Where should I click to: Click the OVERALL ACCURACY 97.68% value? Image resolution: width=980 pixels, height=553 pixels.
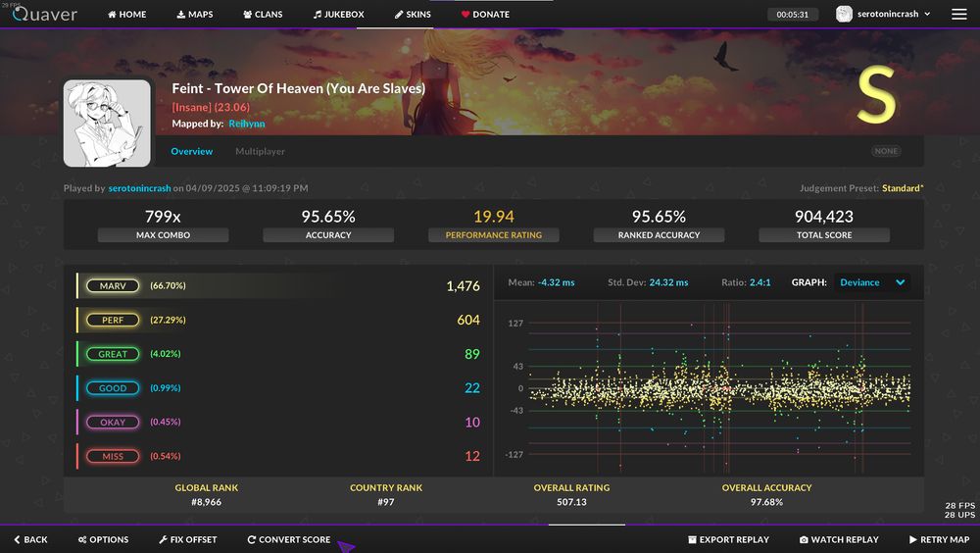pyautogui.click(x=767, y=502)
